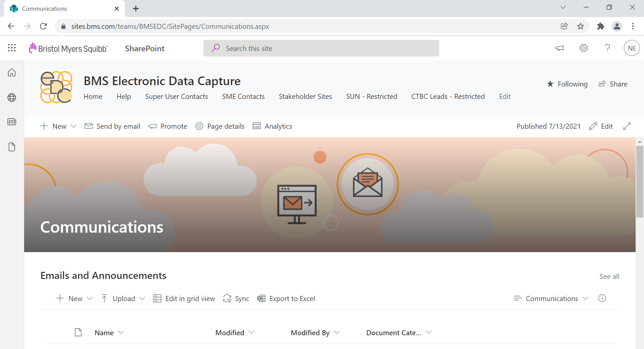
Task: Open SUN - Restricted navigation tab
Action: point(372,97)
